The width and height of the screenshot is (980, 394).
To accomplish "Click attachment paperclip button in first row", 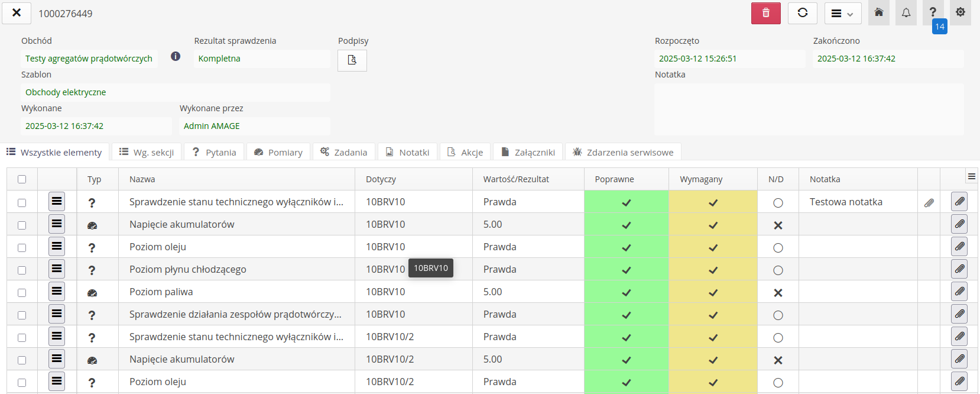I will point(959,202).
